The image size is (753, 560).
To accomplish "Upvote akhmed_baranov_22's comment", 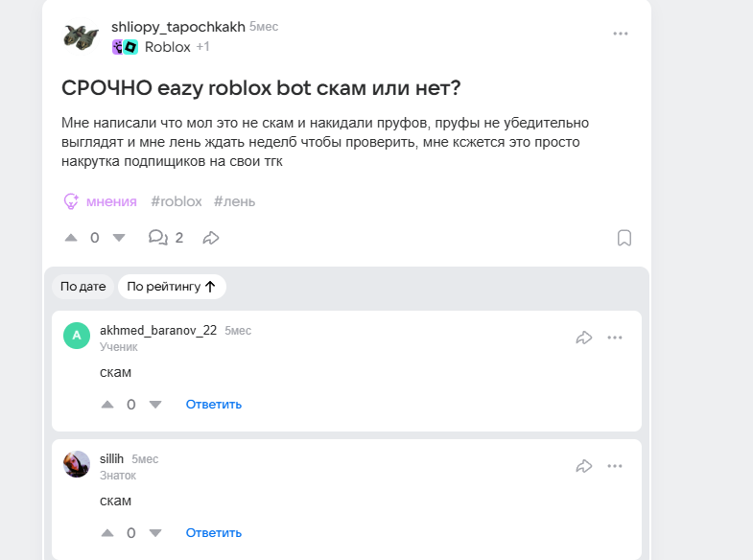I will click(107, 405).
